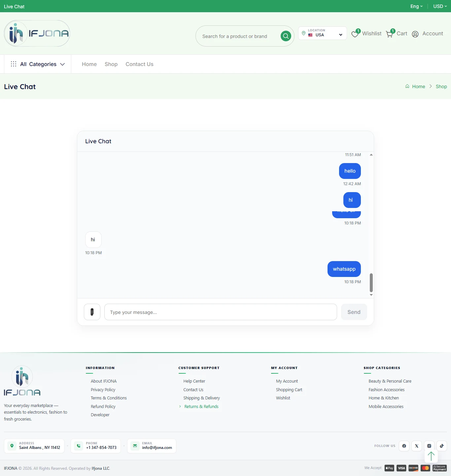
Task: Open the Returns & Refunds footer link
Action: (x=201, y=407)
